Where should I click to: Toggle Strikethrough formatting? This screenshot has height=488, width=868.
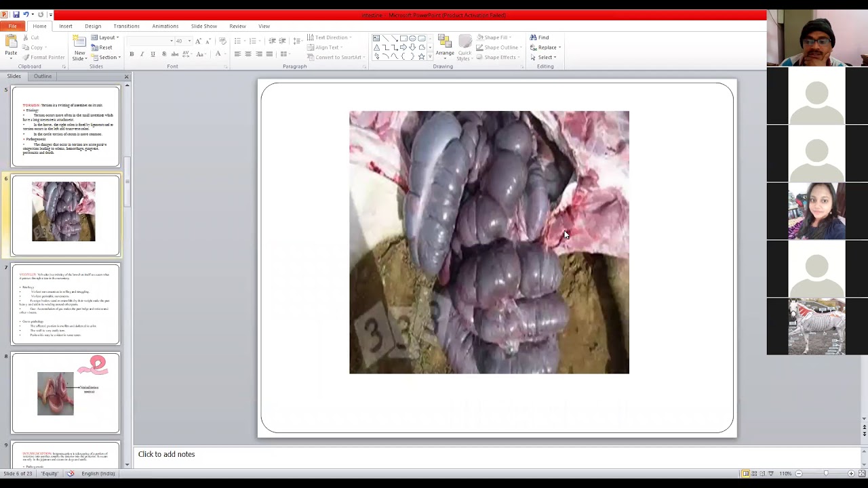point(175,54)
